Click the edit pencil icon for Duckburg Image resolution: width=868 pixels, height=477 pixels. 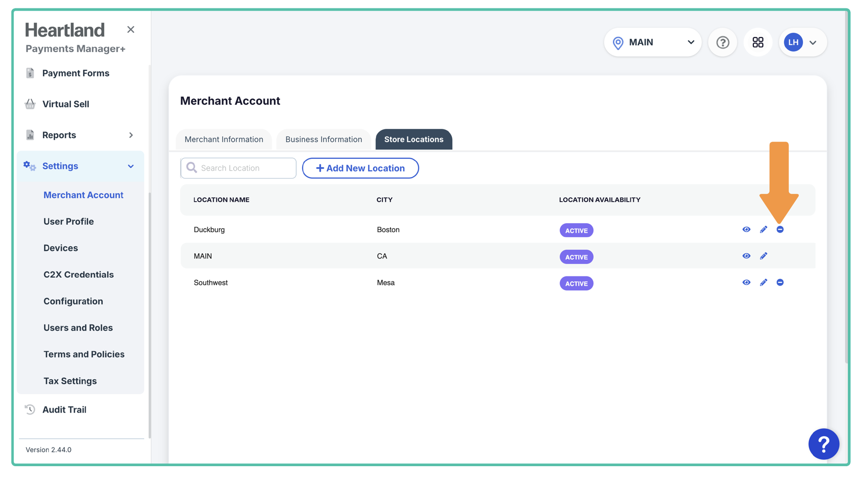(763, 230)
